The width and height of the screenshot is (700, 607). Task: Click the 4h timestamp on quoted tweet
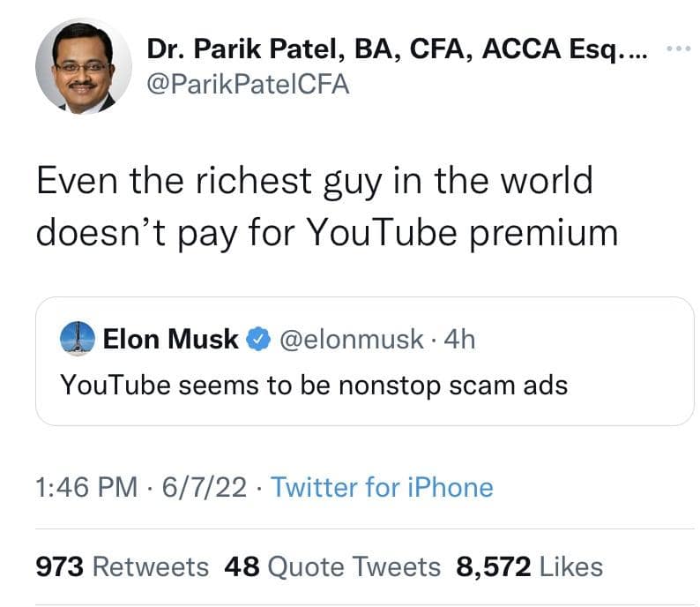459,339
